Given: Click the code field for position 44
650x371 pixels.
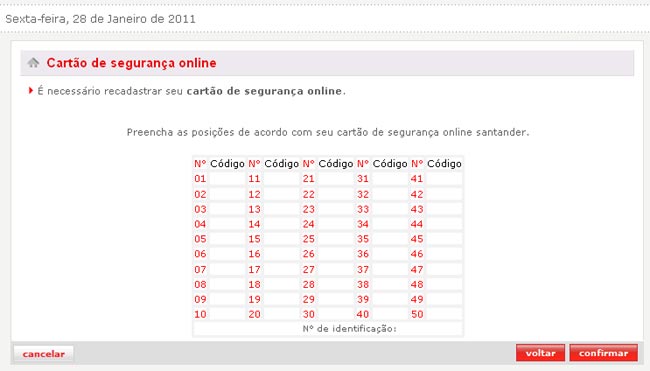Looking at the screenshot, I should click(x=444, y=224).
